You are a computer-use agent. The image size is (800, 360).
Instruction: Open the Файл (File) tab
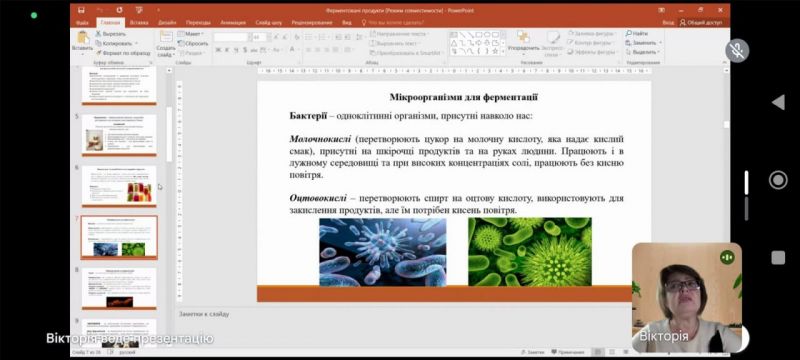click(82, 23)
